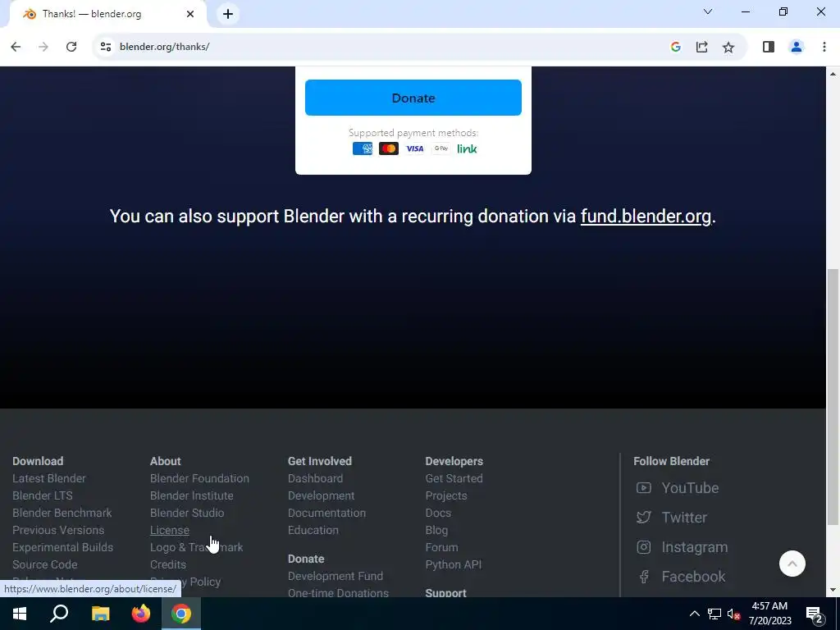
Task: Open the Development Fund link
Action: click(336, 576)
